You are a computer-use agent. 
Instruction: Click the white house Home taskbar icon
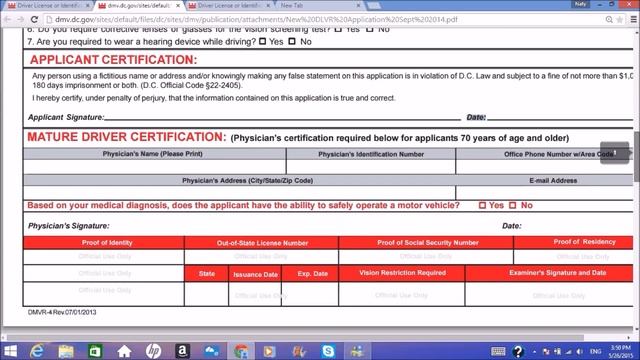tap(124, 351)
